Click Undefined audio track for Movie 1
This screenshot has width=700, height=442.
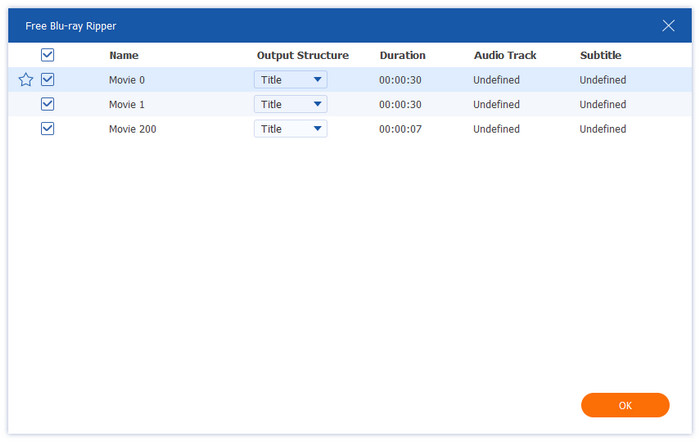click(x=499, y=104)
